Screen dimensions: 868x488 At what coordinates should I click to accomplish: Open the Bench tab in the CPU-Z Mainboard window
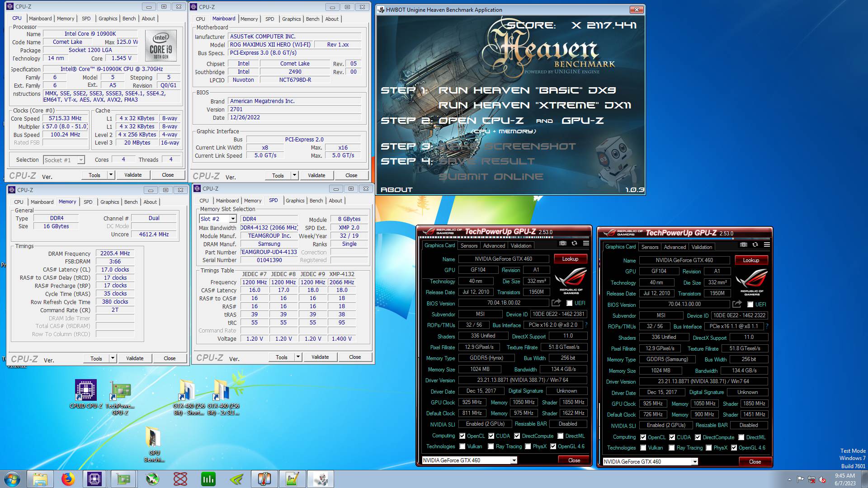coord(312,19)
